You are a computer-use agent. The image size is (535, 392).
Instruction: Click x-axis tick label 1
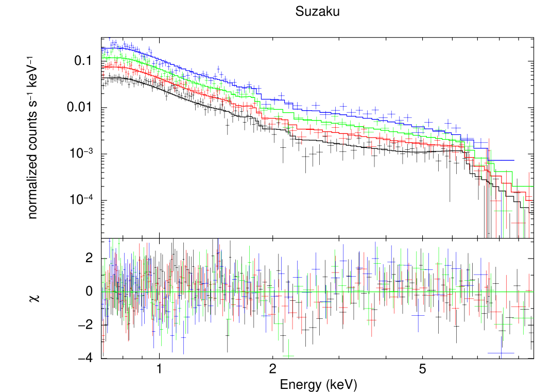pyautogui.click(x=159, y=369)
